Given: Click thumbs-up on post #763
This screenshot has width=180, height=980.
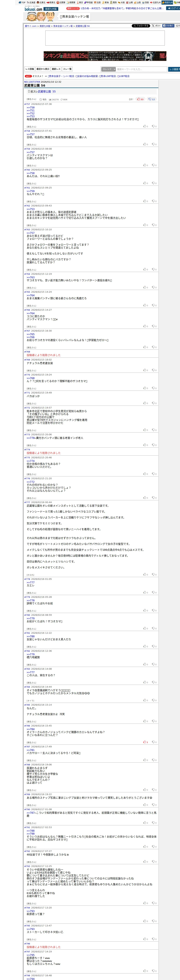Looking at the screenshot, I should coord(145,269).
